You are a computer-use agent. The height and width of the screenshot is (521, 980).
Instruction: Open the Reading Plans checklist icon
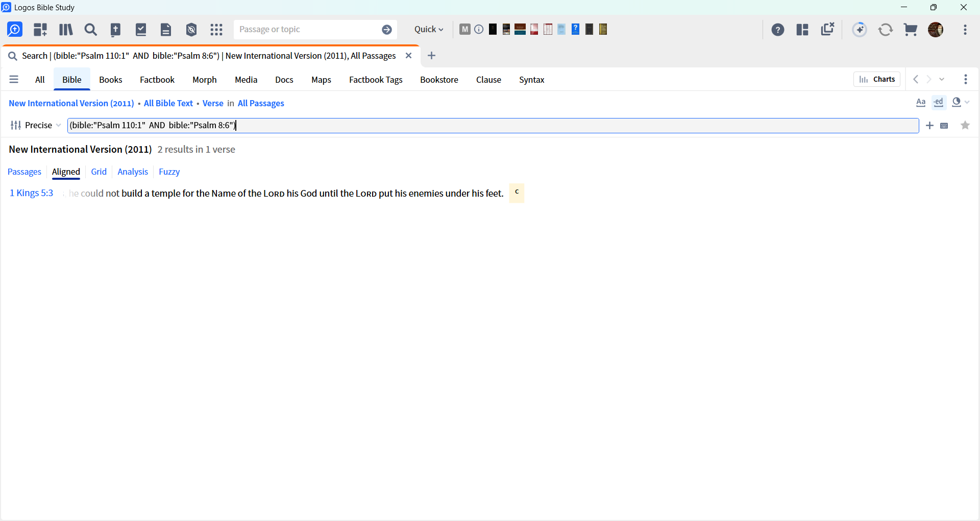click(x=141, y=30)
